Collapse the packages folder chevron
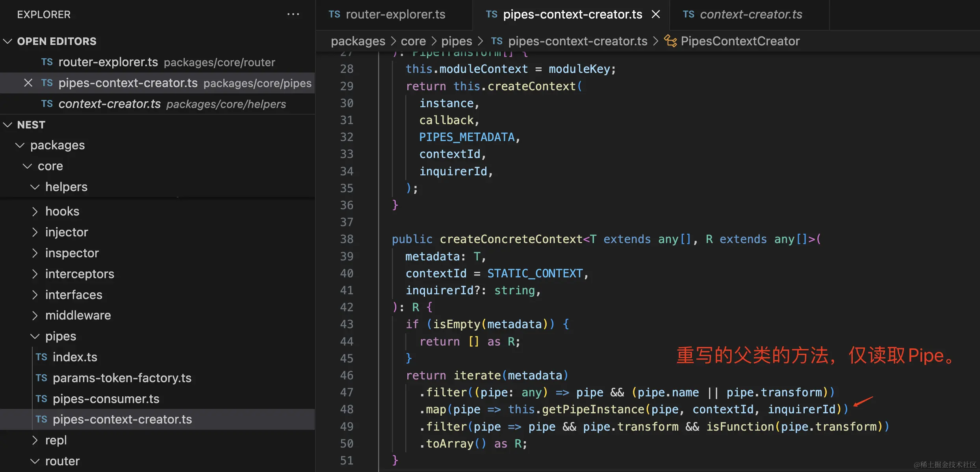 tap(20, 145)
